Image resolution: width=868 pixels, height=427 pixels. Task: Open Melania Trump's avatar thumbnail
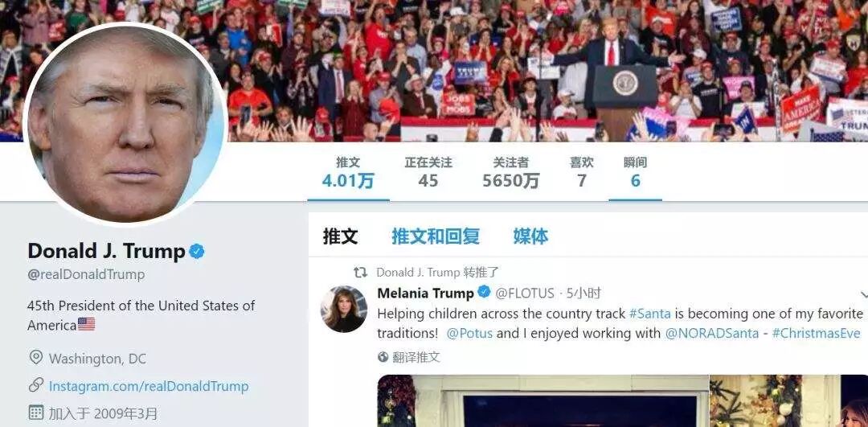click(x=344, y=309)
